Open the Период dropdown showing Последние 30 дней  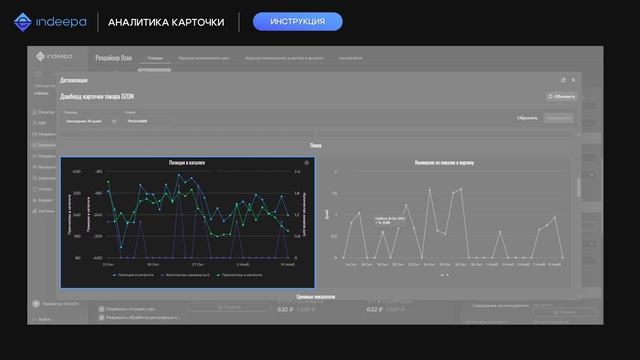point(90,121)
